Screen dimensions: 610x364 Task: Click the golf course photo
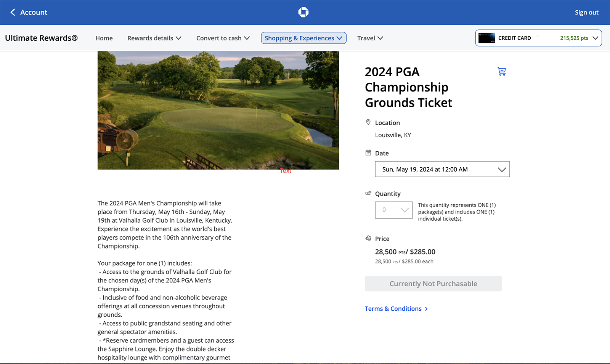pyautogui.click(x=218, y=111)
